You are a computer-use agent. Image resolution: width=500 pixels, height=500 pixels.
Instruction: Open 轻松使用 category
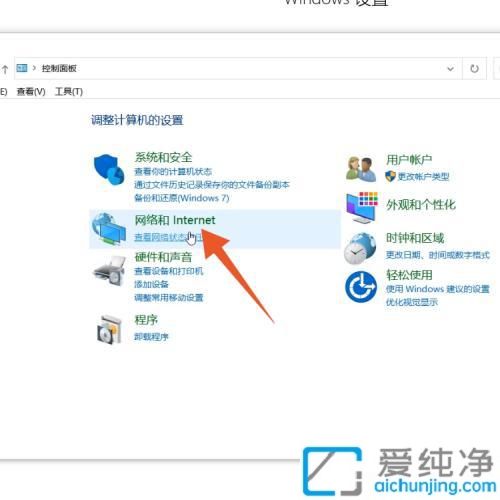409,275
